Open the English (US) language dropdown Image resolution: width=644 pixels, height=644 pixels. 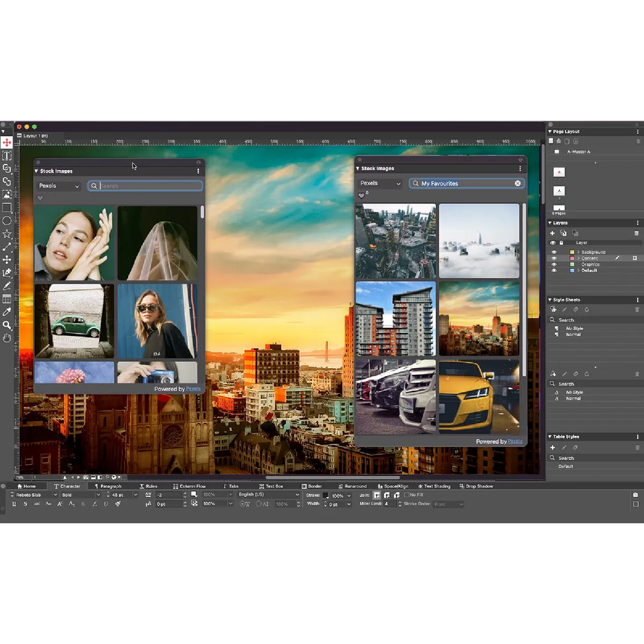(268, 495)
